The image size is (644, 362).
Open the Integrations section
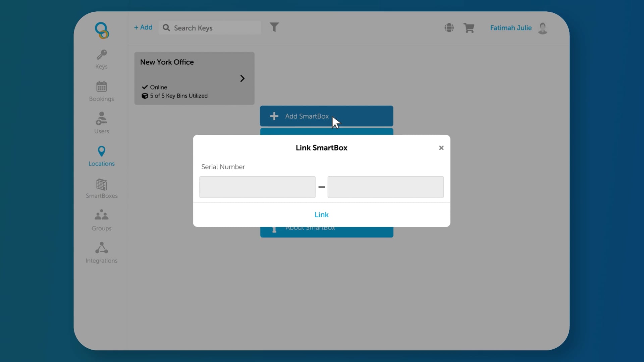(101, 253)
